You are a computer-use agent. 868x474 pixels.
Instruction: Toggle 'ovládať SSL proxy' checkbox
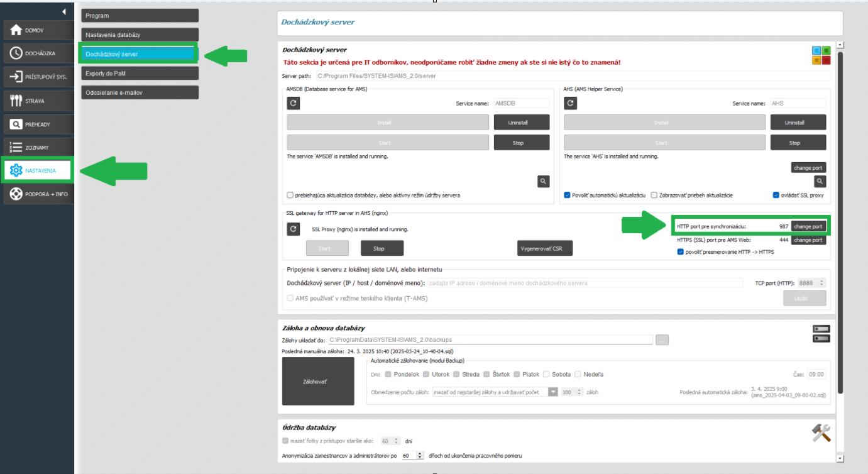pyautogui.click(x=776, y=195)
